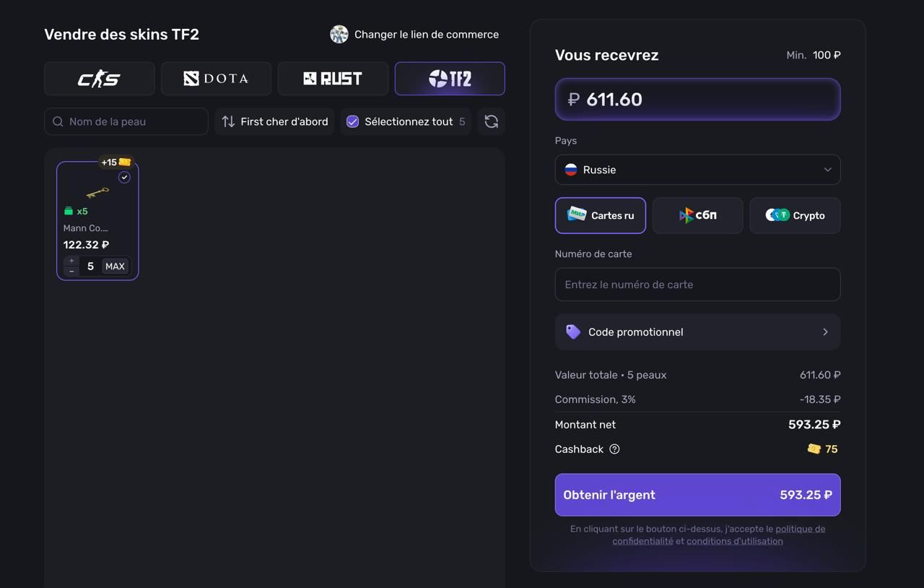Click the cashback ticket icon beside 75
The height and width of the screenshot is (588, 924).
click(814, 449)
